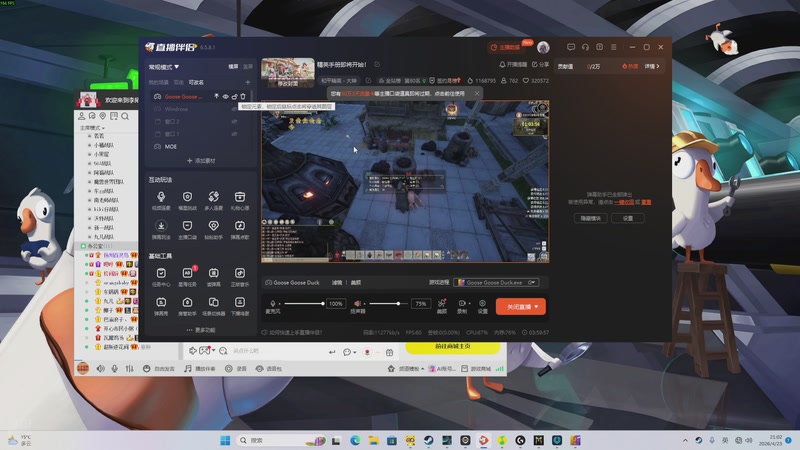Open the 主播口袋 anchor pocket feature
Image resolution: width=800 pixels, height=450 pixels.
(187, 230)
